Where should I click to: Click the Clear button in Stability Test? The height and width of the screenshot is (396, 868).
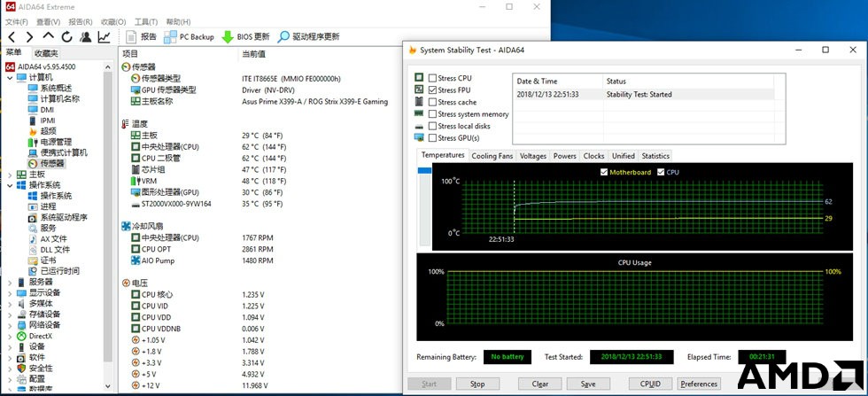tap(539, 384)
